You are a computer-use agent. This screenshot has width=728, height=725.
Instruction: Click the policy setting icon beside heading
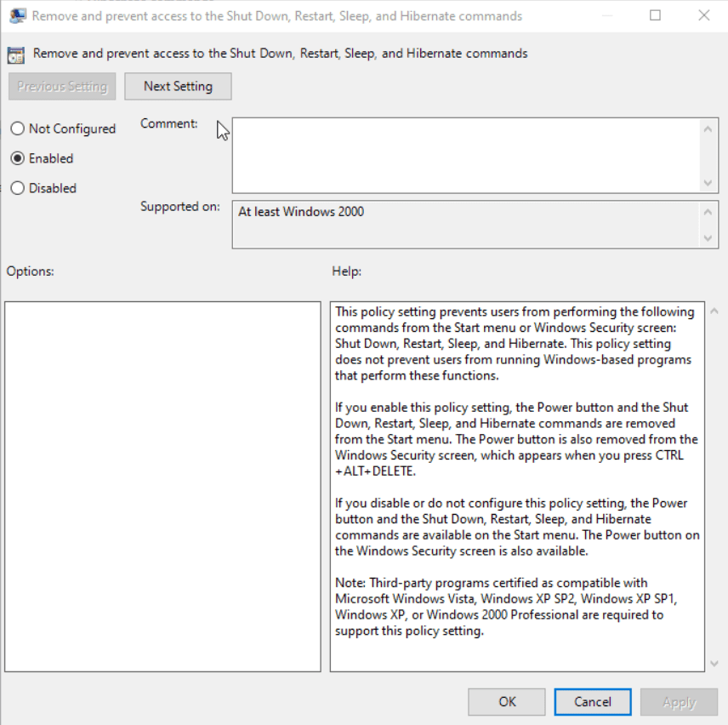(x=16, y=54)
